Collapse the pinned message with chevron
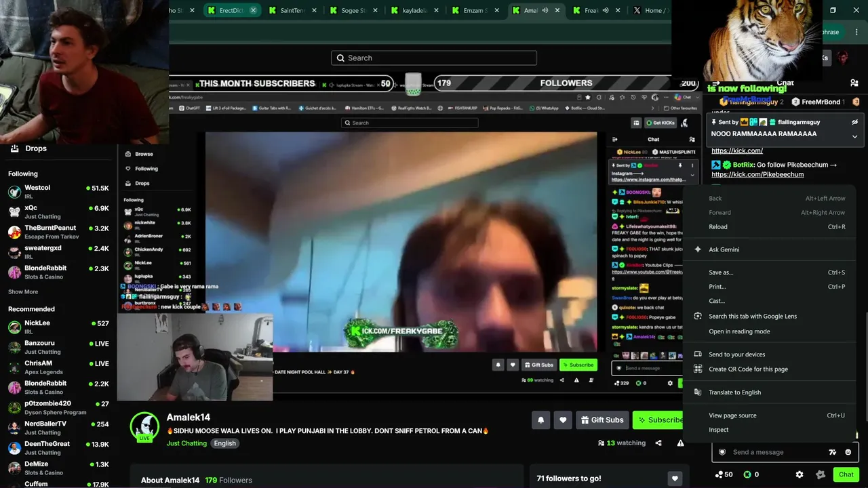This screenshot has height=488, width=868. 854,136
